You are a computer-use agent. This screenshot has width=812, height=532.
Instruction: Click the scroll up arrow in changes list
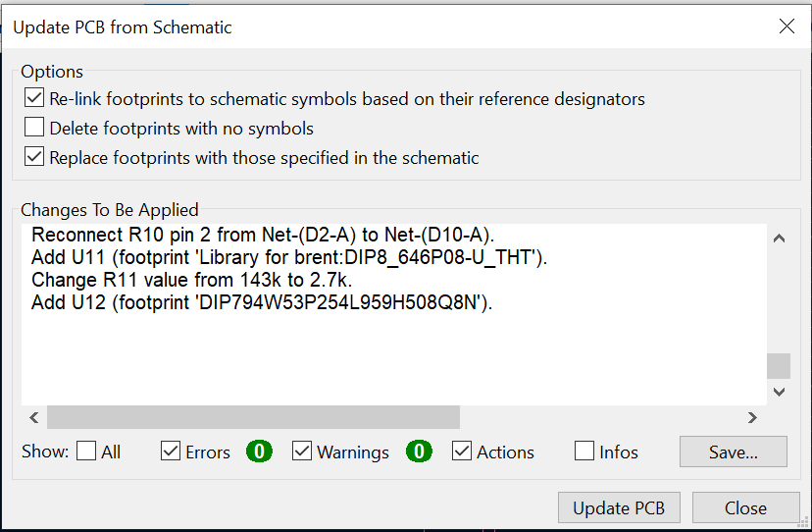point(779,239)
